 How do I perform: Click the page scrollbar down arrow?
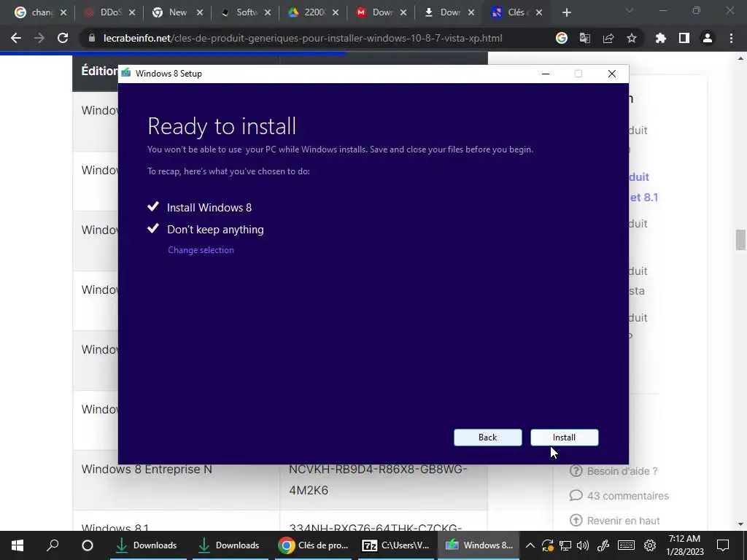pyautogui.click(x=740, y=524)
